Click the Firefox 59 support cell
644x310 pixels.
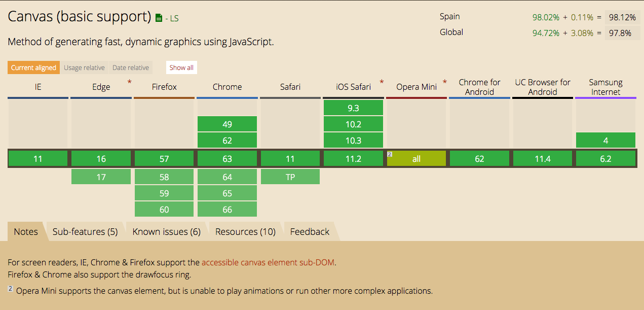164,193
